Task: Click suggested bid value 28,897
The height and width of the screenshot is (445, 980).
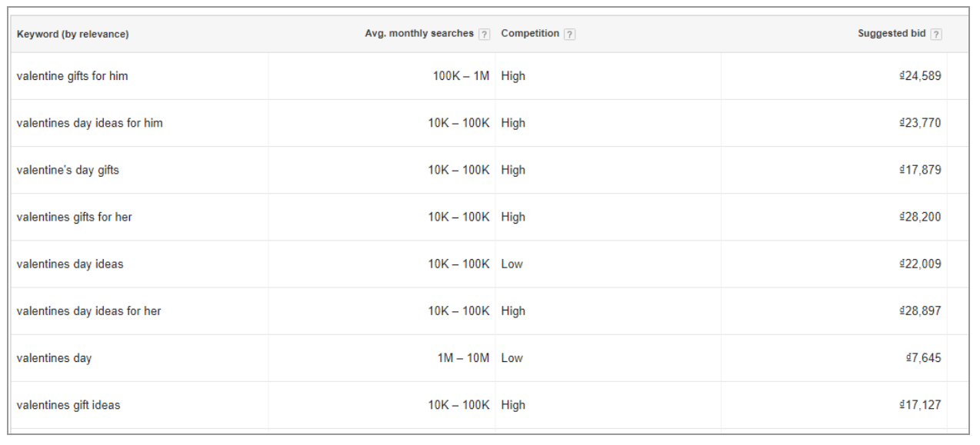Action: point(920,311)
